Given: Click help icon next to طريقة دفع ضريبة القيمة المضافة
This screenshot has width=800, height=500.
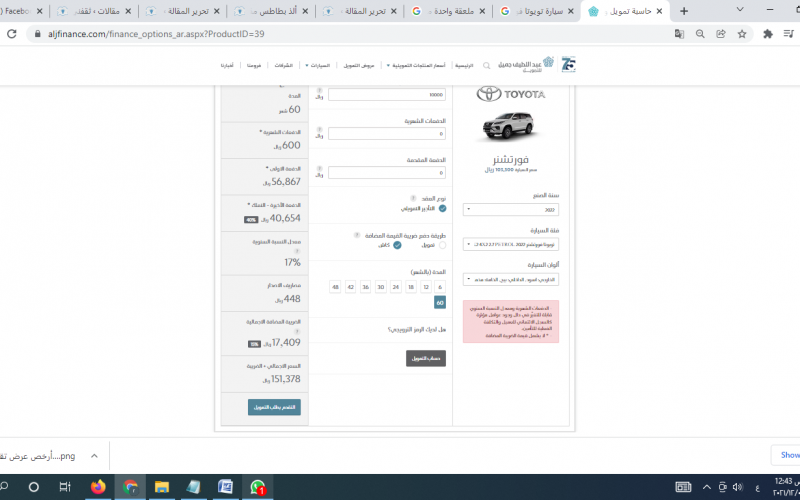Looking at the screenshot, I should (x=357, y=235).
